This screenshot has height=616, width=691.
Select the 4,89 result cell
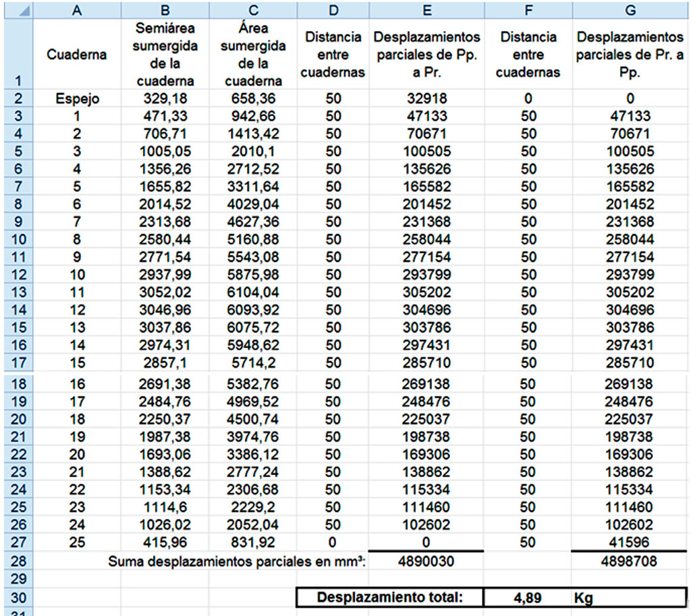pos(528,598)
